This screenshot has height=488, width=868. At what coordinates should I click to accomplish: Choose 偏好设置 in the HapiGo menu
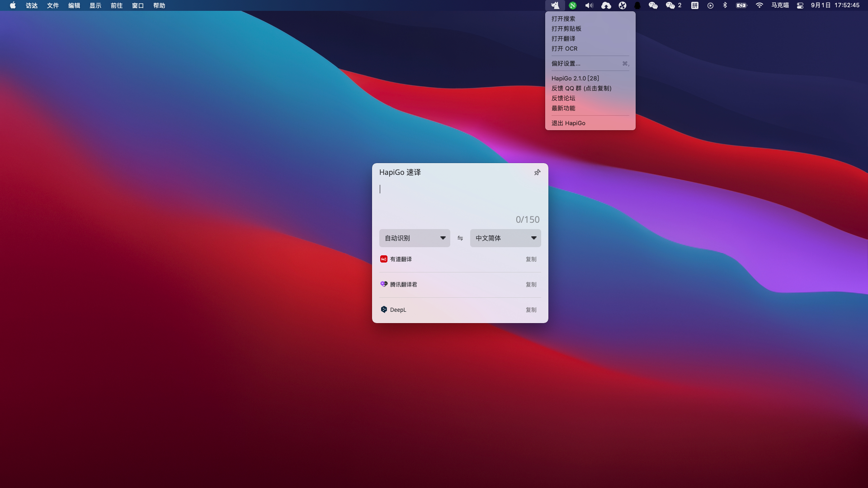coord(566,63)
